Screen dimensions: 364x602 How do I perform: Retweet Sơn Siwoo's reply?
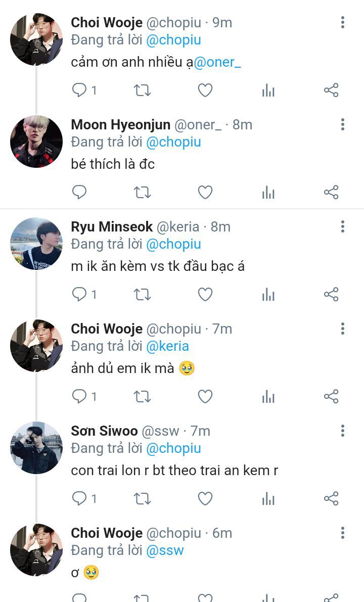click(142, 499)
